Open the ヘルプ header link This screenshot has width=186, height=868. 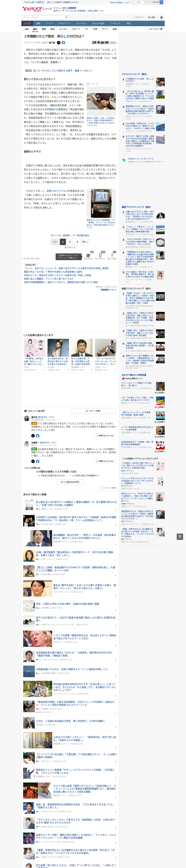click(x=127, y=2)
